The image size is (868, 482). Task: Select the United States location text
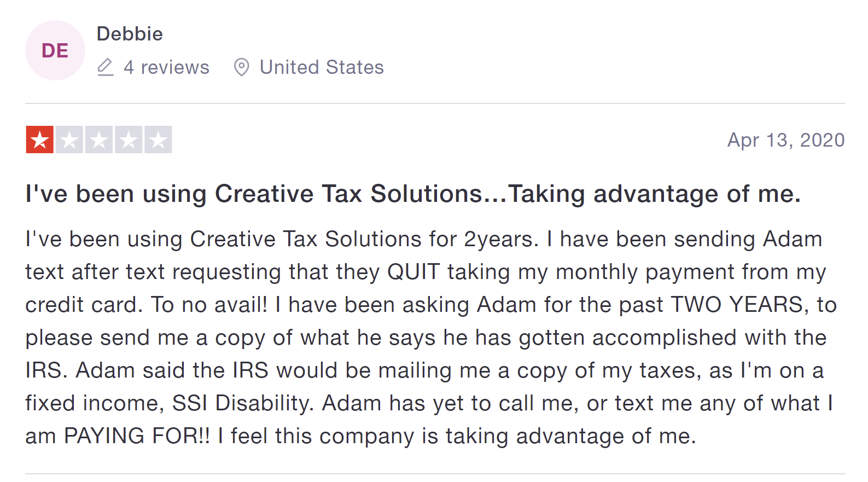pos(322,67)
